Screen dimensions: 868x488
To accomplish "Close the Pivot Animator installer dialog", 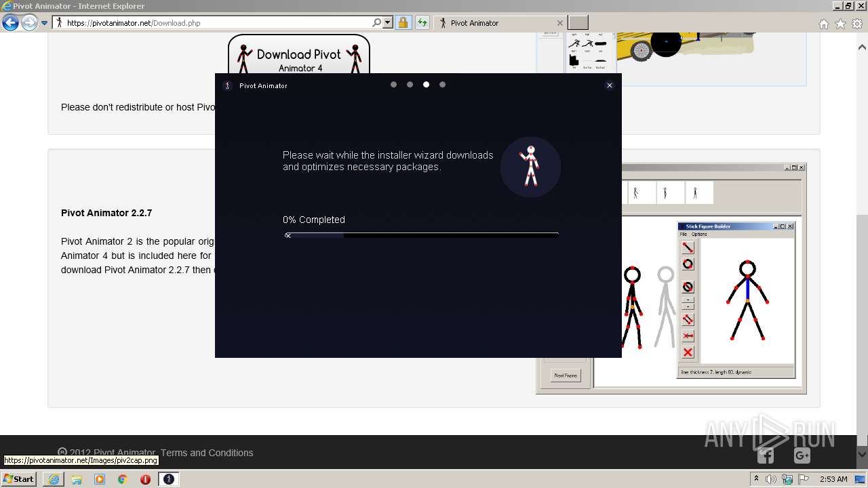I will (x=610, y=85).
